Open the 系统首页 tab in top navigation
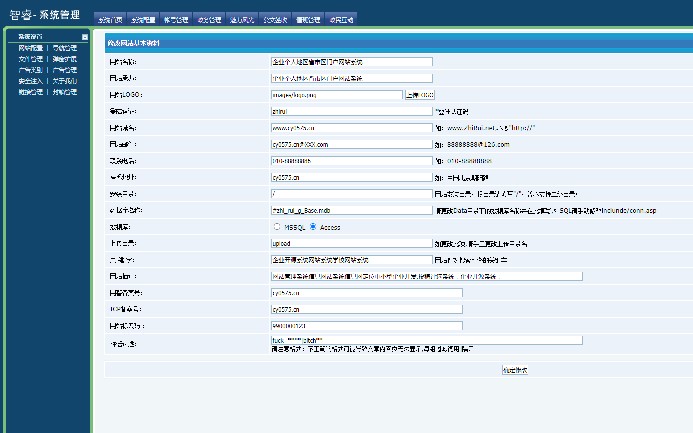Viewport: 693px width, 433px height. click(110, 19)
